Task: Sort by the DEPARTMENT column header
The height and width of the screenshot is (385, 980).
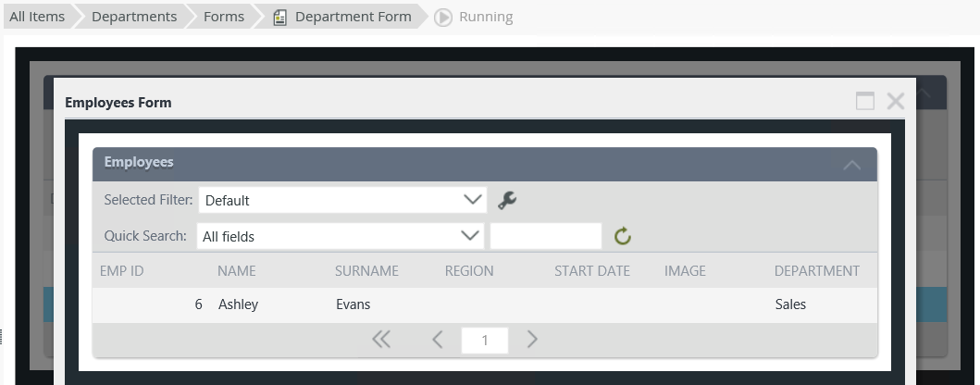Action: click(x=816, y=271)
